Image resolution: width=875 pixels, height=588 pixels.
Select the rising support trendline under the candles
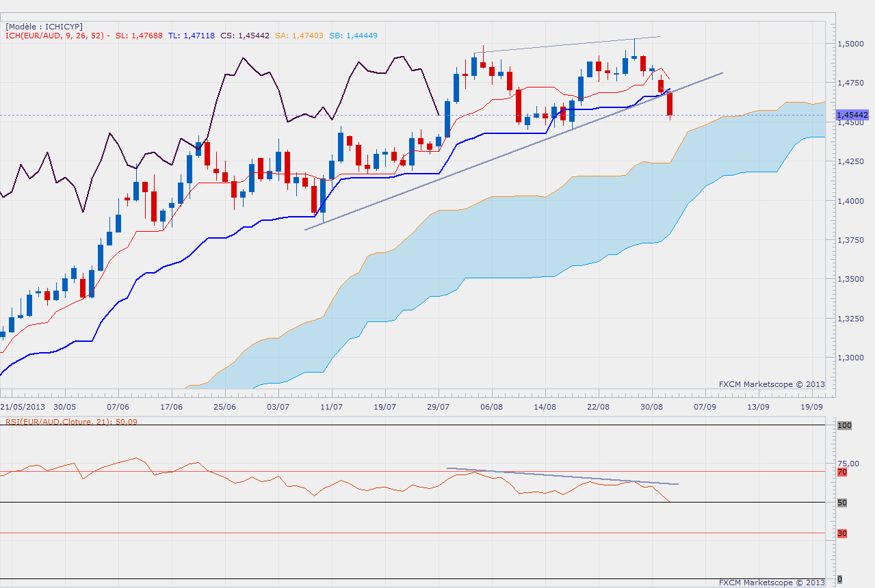tap(513, 151)
